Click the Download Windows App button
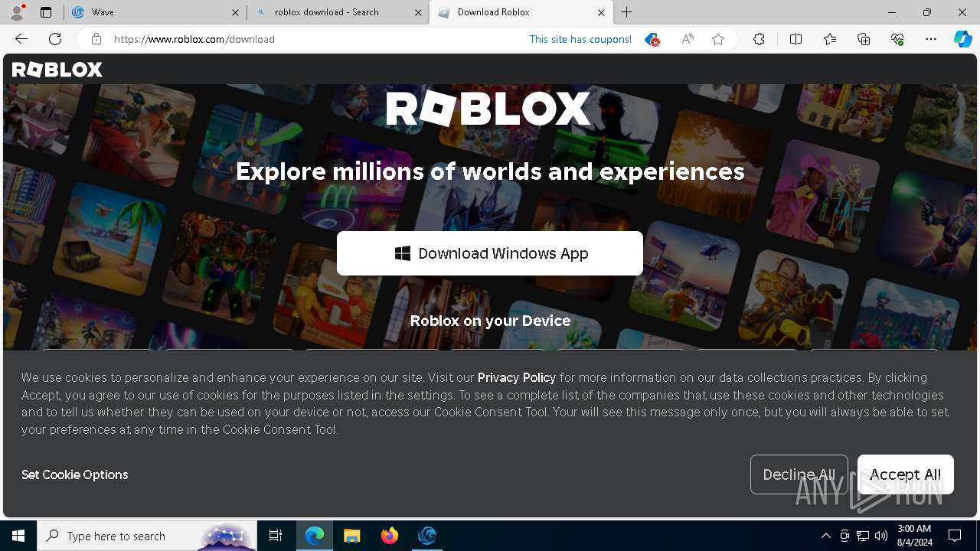This screenshot has height=551, width=980. coord(490,253)
